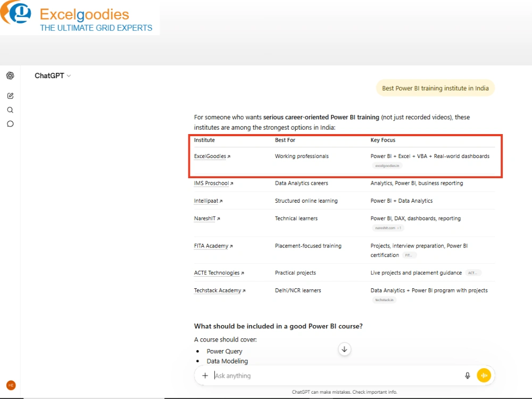Click the excelgoodies.in source chip
Viewport: 532px width, 399px height.
[x=387, y=165]
